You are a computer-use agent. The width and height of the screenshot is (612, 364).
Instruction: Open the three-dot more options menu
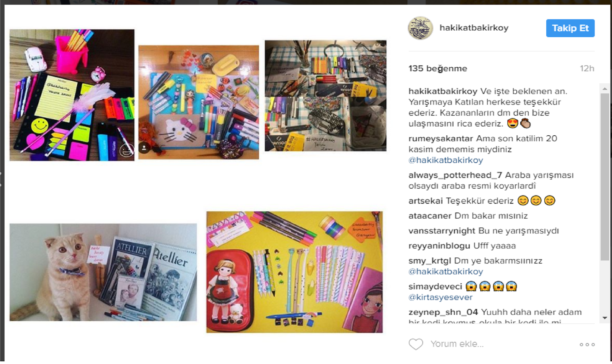pos(587,344)
